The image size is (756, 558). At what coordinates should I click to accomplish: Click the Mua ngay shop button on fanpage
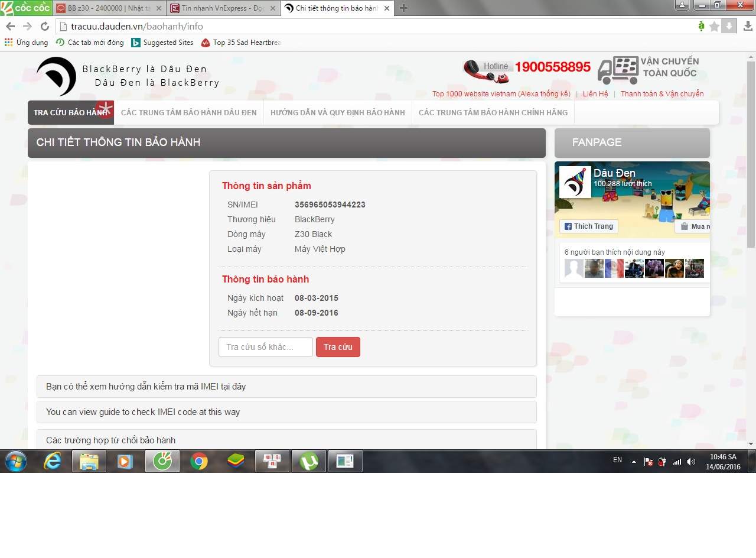point(693,226)
